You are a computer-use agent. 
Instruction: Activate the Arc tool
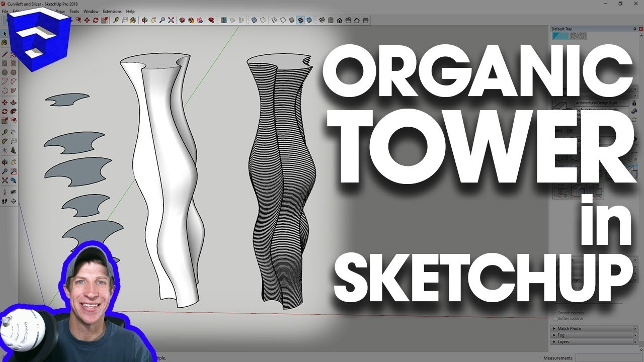tap(5, 81)
